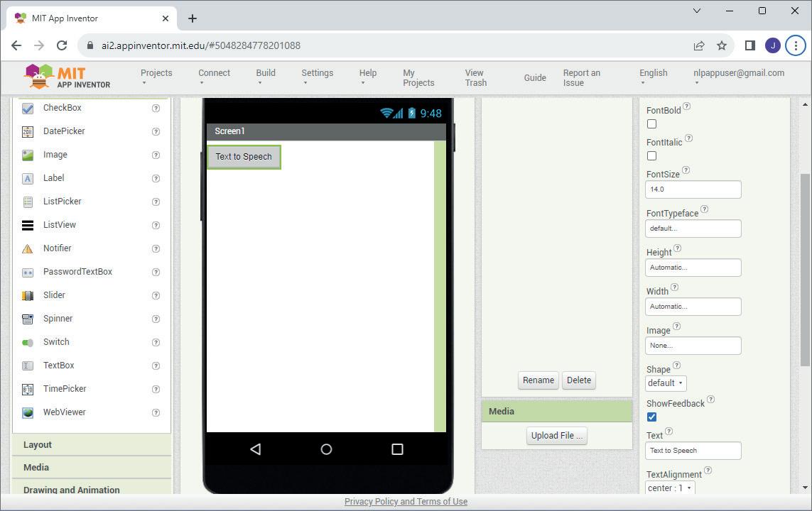Select the Switch component icon

[28, 342]
